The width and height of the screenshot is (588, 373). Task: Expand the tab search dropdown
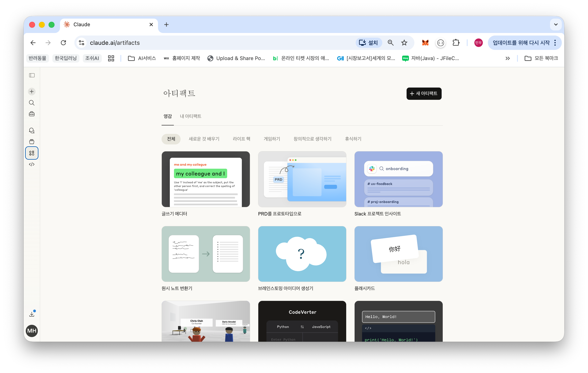(x=556, y=25)
